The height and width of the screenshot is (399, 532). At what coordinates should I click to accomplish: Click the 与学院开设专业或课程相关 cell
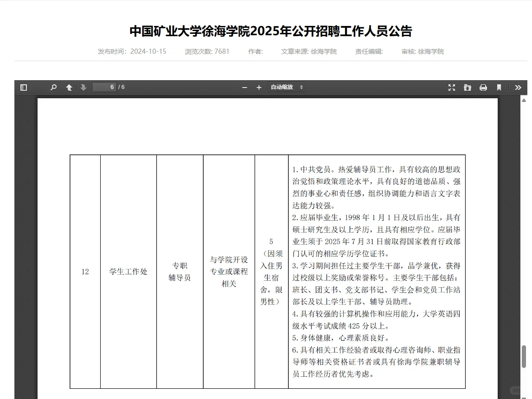click(x=229, y=272)
